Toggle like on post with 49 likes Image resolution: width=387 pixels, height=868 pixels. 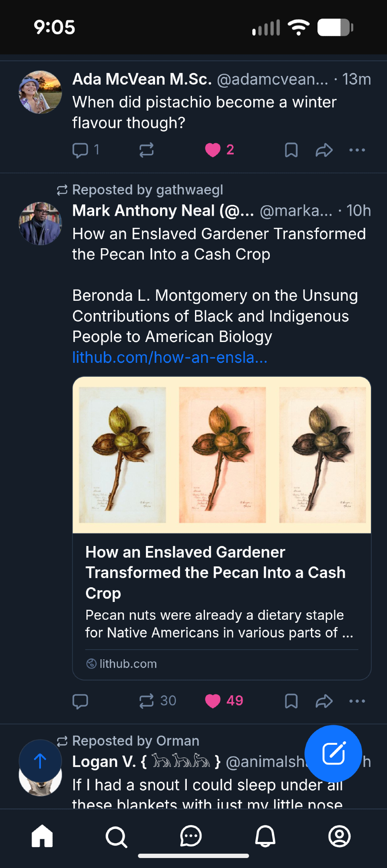(213, 701)
